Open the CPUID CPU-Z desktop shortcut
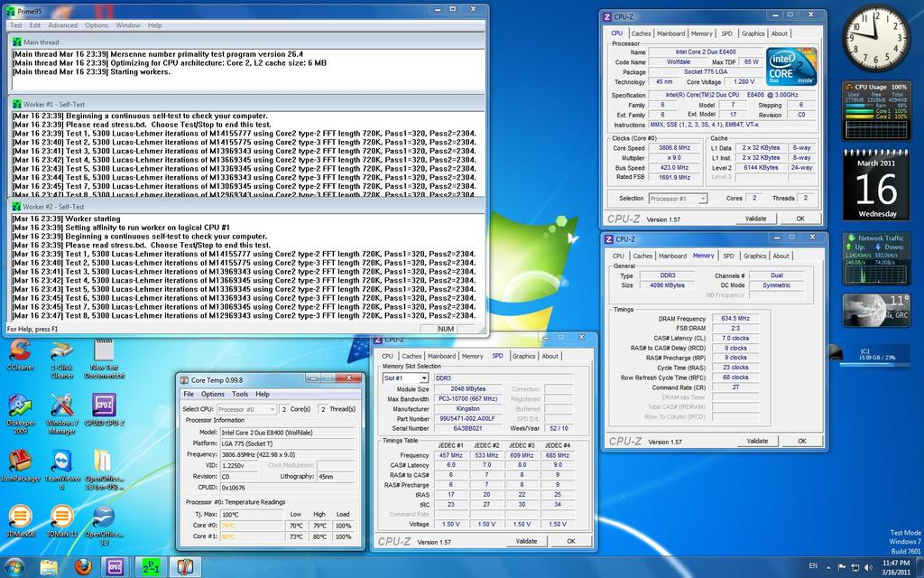924x578 pixels. coord(104,409)
